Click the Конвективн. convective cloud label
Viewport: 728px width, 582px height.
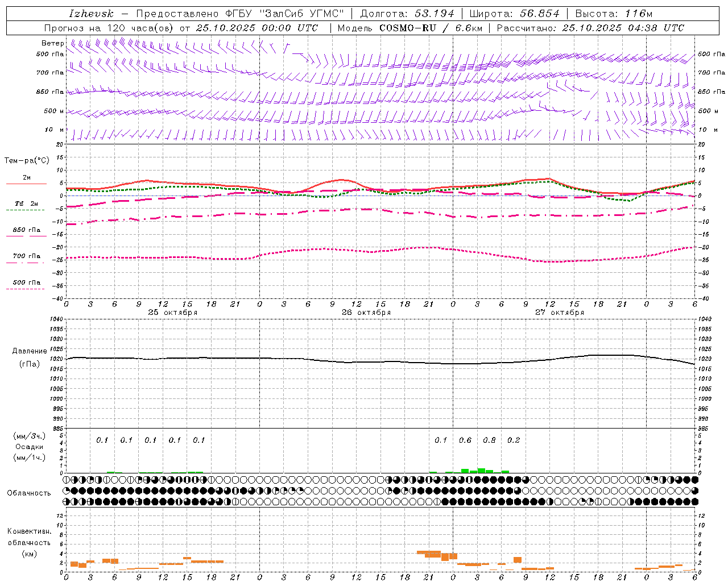point(30,531)
